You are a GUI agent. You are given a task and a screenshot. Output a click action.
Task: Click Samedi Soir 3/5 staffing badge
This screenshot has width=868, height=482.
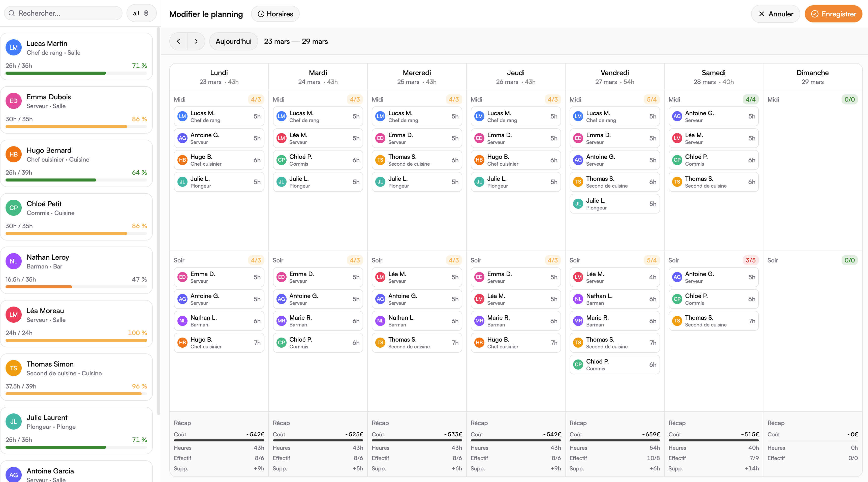(750, 260)
